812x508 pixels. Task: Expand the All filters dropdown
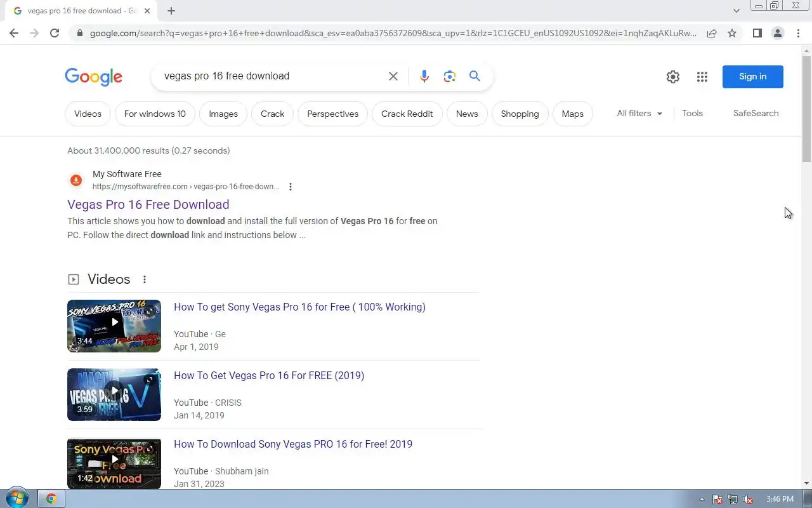point(639,113)
